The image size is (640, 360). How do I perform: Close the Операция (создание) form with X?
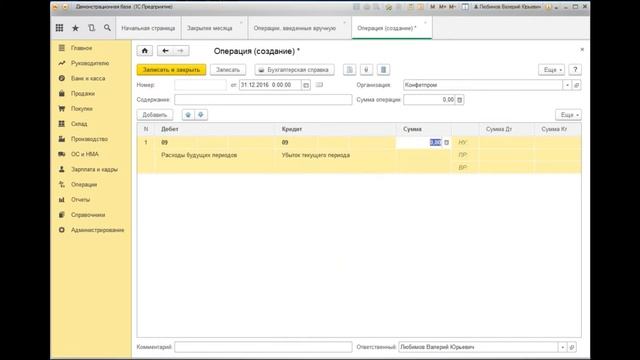582,49
